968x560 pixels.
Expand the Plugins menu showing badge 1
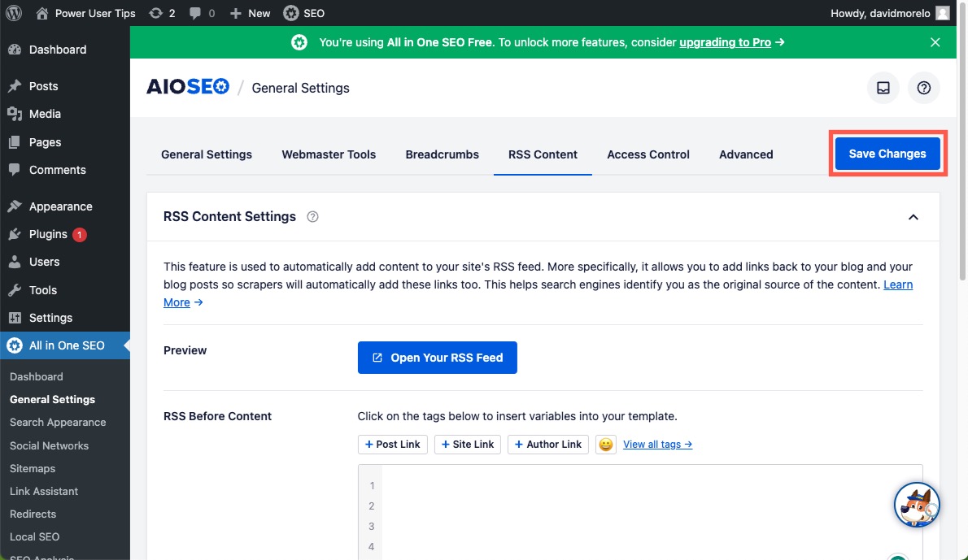(x=46, y=234)
